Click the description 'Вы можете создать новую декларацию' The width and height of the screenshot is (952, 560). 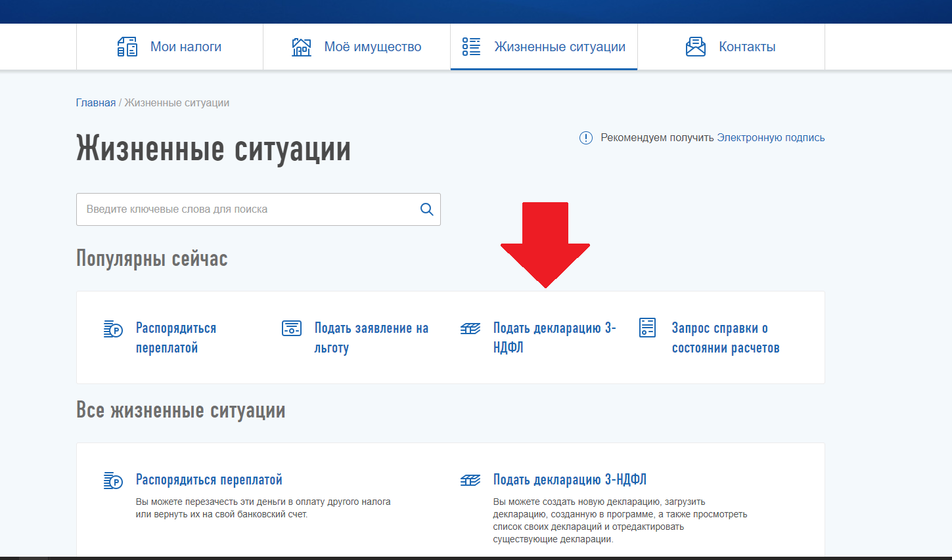click(x=620, y=521)
